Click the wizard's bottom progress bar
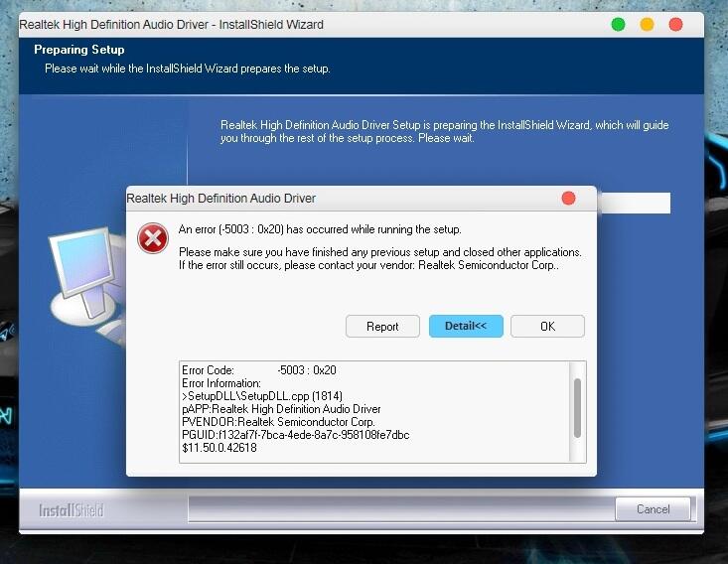Screen dimensions: 728x564 coord(401,509)
